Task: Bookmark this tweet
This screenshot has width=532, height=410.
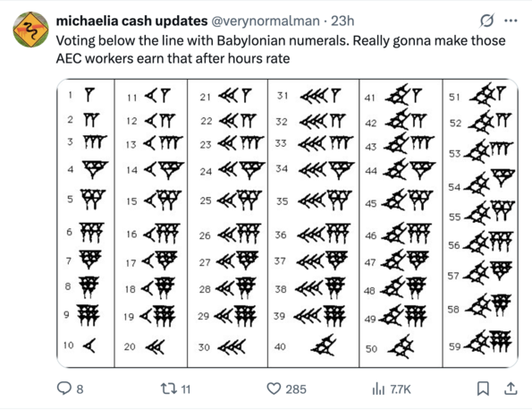Action: tap(483, 389)
